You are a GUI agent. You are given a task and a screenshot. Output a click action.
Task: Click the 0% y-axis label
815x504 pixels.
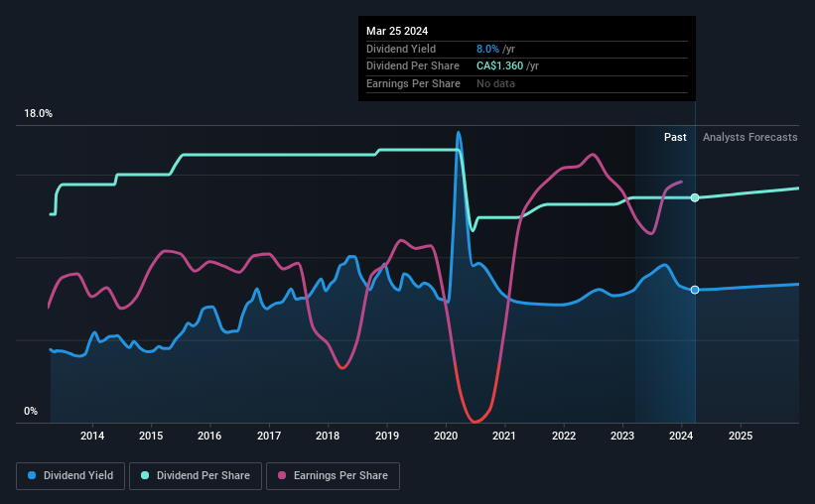31,411
